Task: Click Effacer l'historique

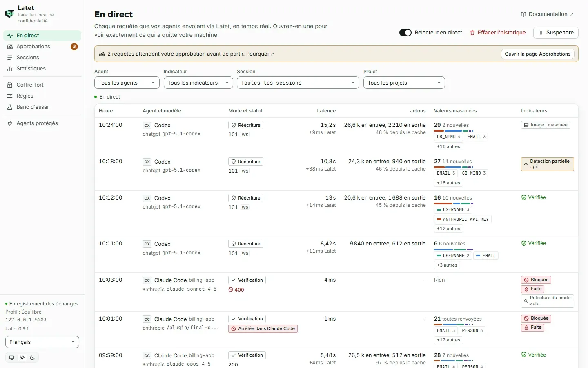Action: pos(498,33)
